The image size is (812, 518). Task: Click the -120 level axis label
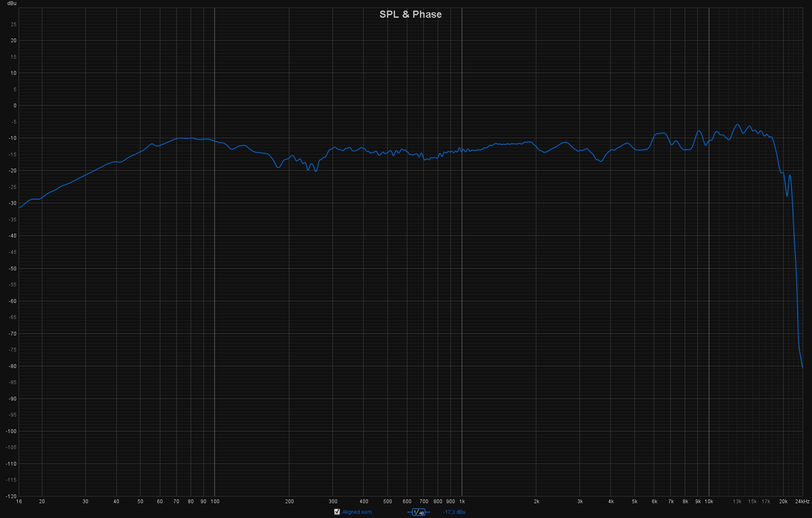[x=11, y=496]
